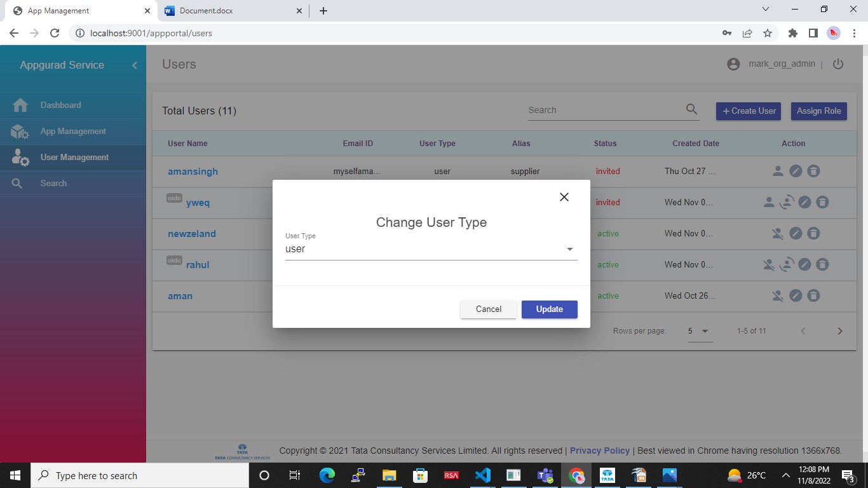Image resolution: width=868 pixels, height=488 pixels.
Task: Open the User Type dropdown
Action: [431, 249]
